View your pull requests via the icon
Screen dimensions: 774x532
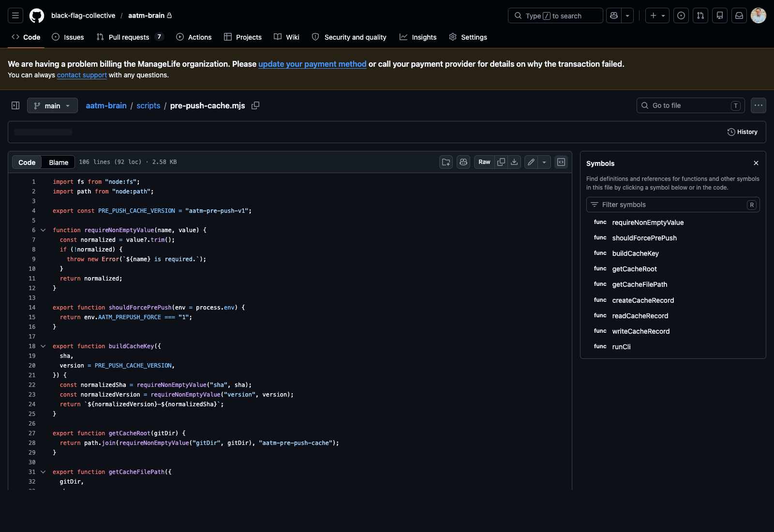[700, 15]
